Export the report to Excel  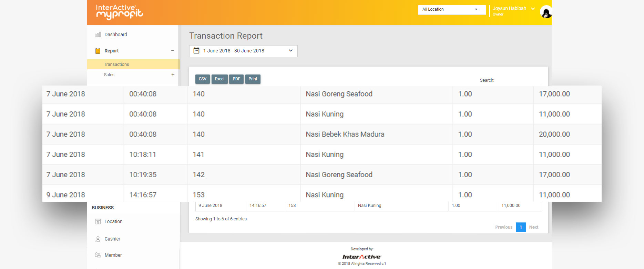[x=219, y=79]
